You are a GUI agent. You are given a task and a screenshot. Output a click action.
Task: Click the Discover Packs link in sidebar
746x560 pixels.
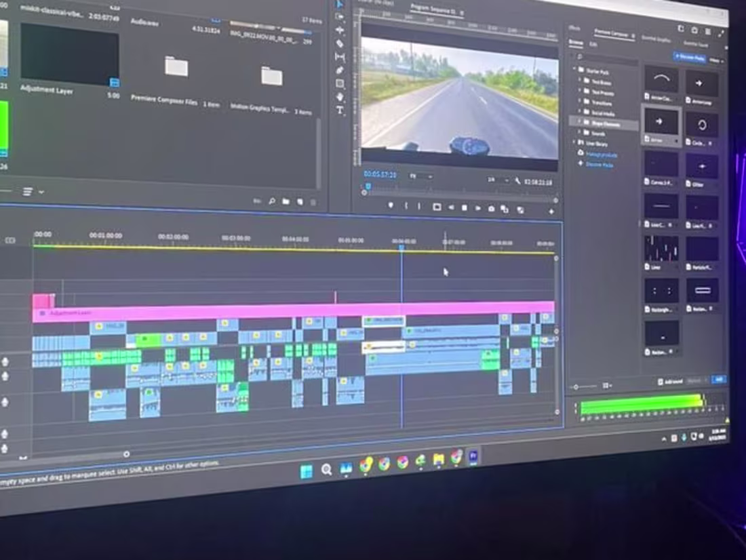[600, 165]
